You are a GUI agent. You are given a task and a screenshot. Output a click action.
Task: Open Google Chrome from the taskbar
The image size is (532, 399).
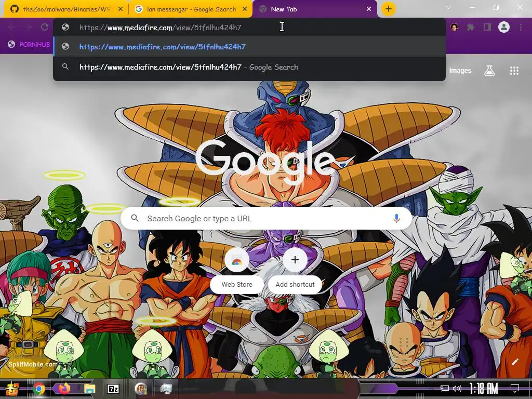[39, 389]
